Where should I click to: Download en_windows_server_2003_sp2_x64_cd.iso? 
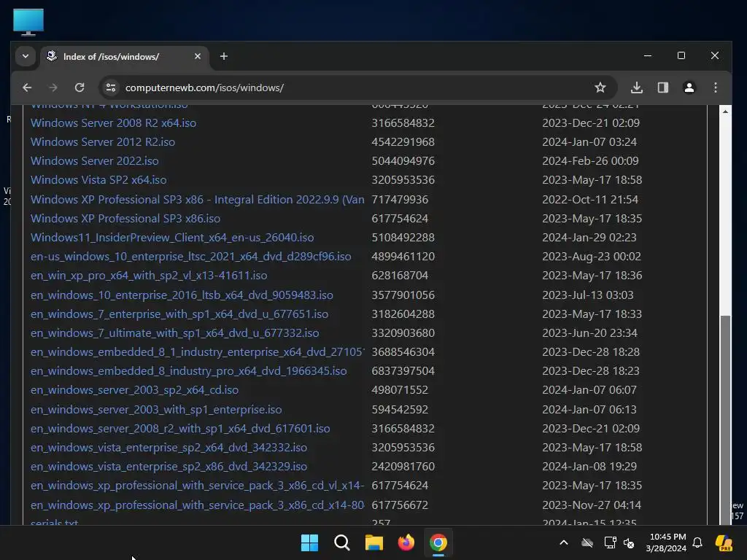(134, 390)
